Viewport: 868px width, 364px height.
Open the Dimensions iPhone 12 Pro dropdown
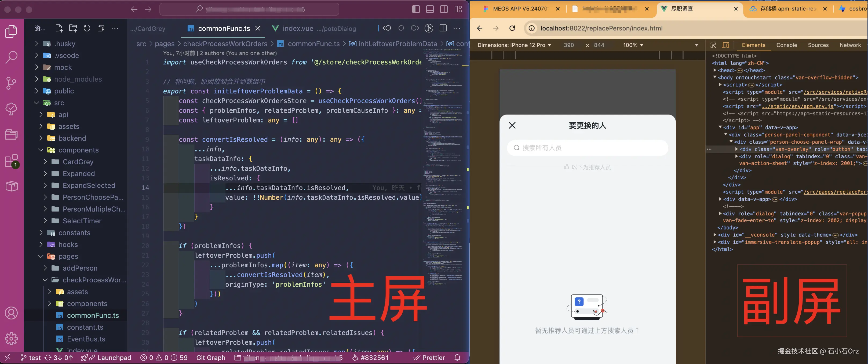tap(514, 45)
